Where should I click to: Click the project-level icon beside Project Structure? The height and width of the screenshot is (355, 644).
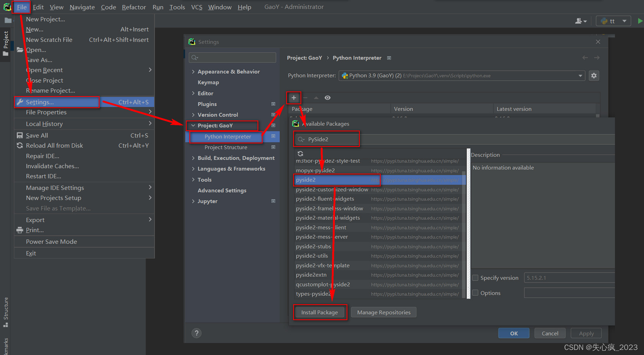click(x=273, y=147)
